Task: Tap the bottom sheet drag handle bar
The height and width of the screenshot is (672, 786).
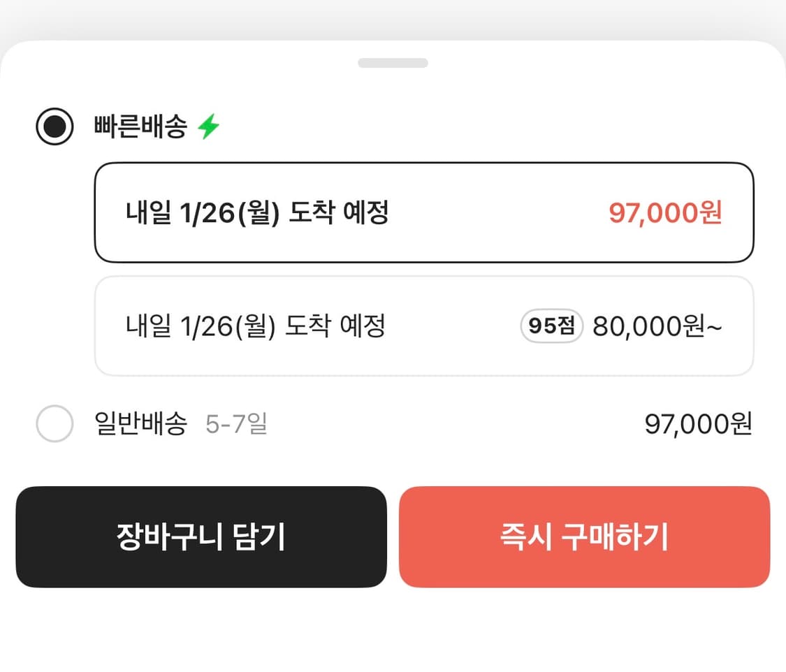Action: coord(393,62)
